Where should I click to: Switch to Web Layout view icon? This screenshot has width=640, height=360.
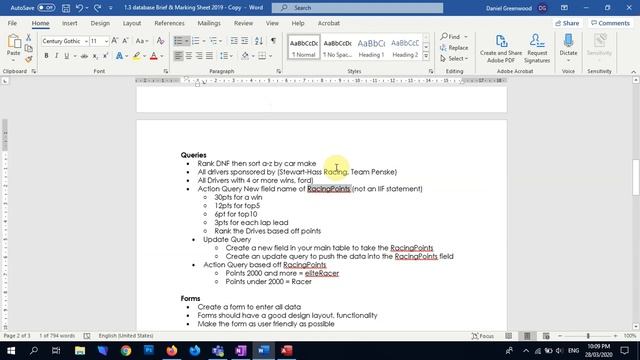click(546, 336)
